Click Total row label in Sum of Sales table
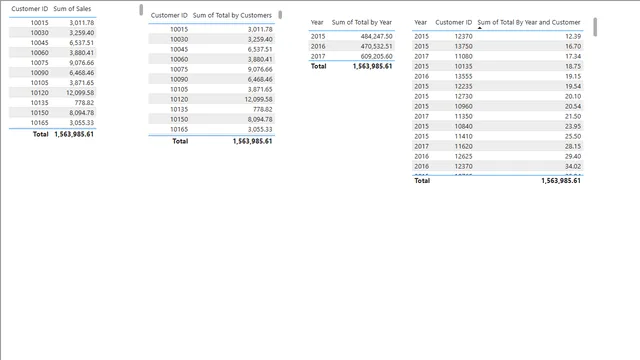The height and width of the screenshot is (360, 640). tap(40, 134)
